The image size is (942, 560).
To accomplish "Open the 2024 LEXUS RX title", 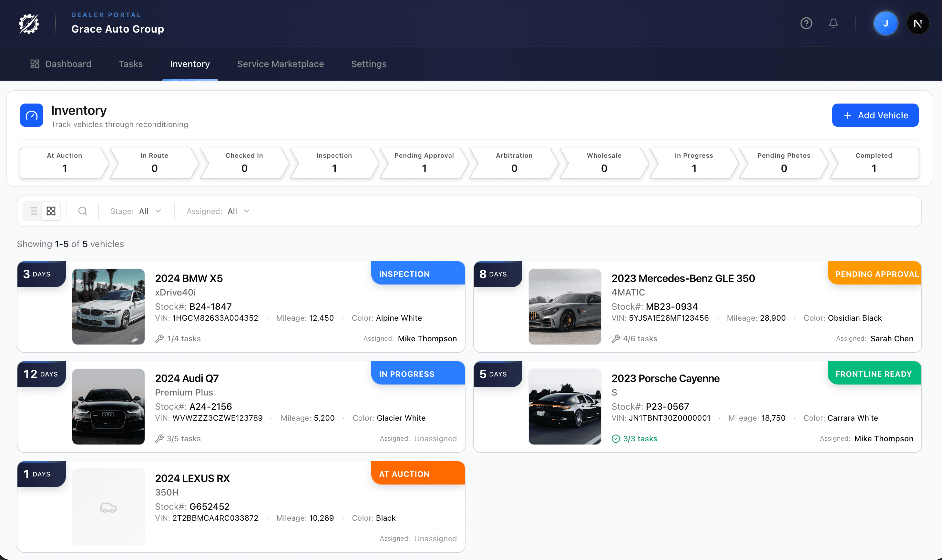I will (x=192, y=478).
